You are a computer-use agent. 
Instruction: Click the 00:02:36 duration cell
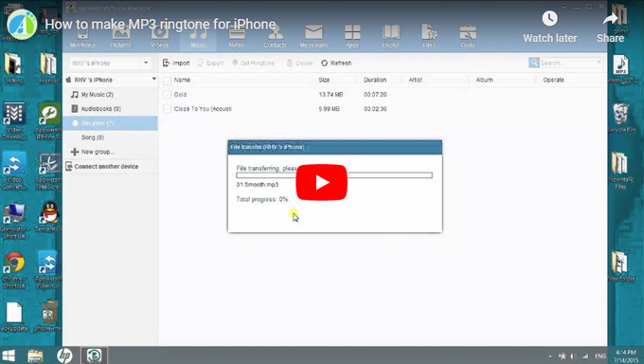point(375,109)
